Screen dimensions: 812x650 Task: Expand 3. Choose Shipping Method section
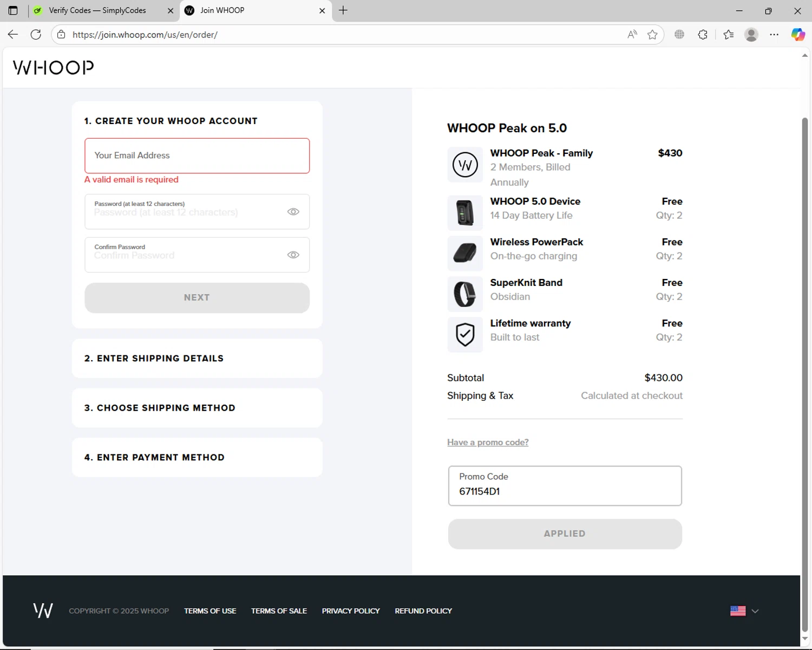(x=197, y=408)
